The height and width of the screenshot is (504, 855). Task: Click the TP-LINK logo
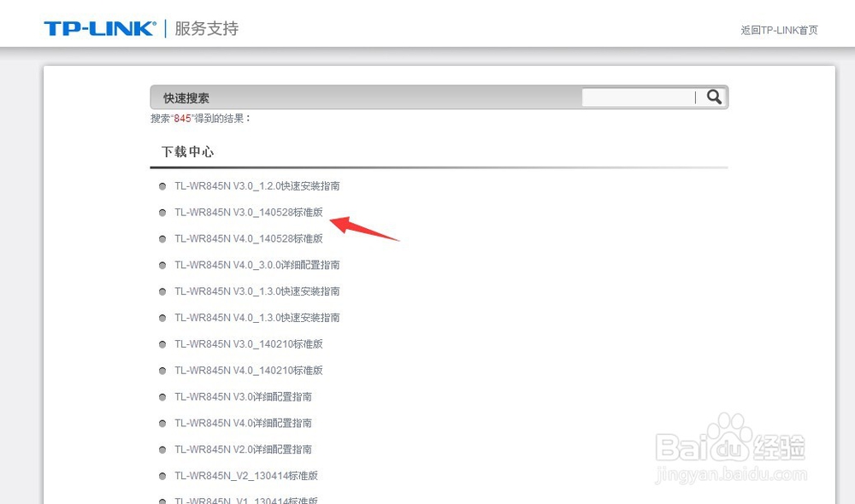[x=100, y=28]
